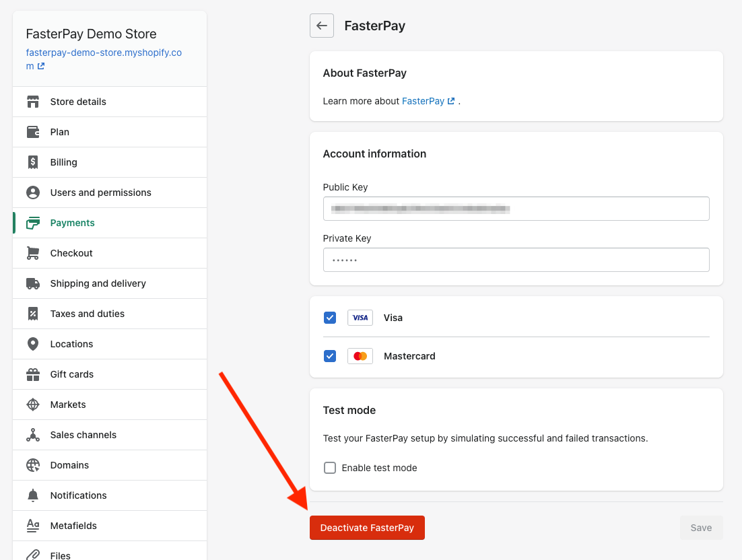Select Users and permissions

[110, 193]
